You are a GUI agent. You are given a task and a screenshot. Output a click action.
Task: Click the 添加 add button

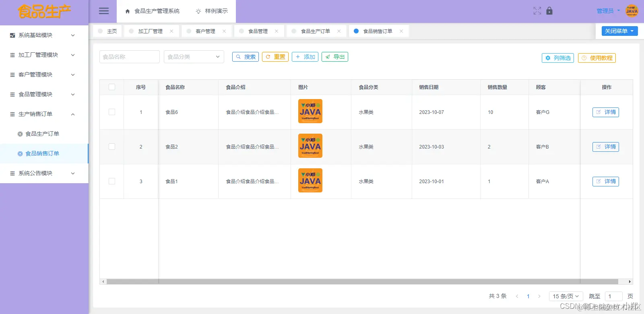[305, 57]
